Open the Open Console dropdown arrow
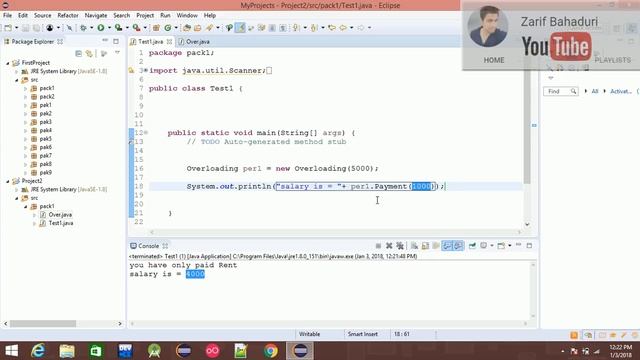This screenshot has width=640, height=360. [x=510, y=246]
